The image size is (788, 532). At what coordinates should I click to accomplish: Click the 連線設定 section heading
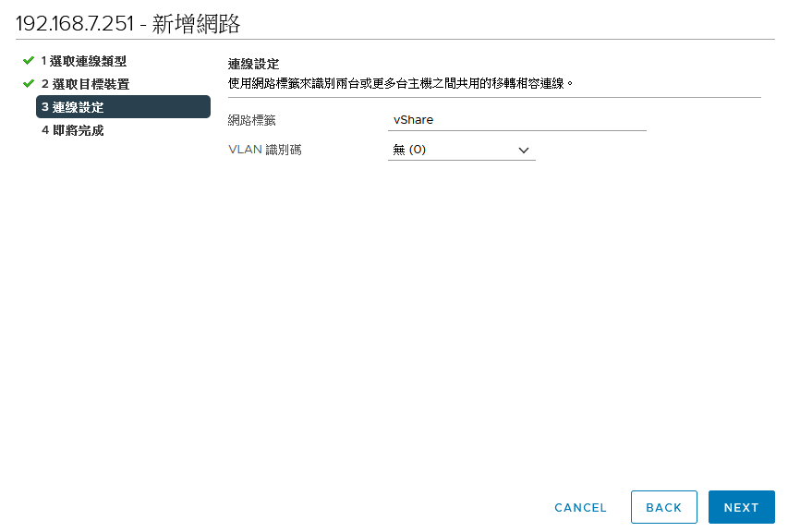click(253, 64)
